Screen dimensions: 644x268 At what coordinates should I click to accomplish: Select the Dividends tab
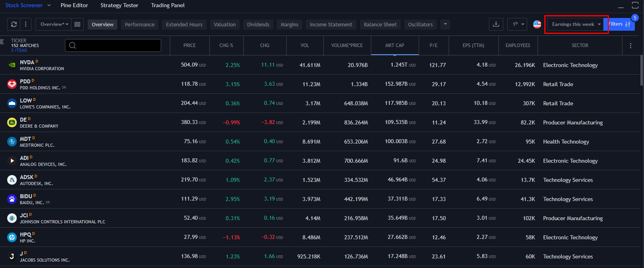click(258, 24)
